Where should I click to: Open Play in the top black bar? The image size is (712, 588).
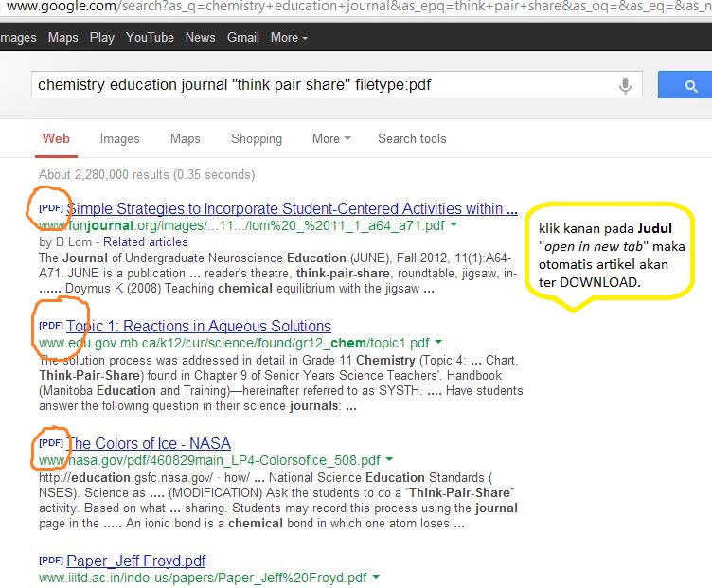pos(101,37)
